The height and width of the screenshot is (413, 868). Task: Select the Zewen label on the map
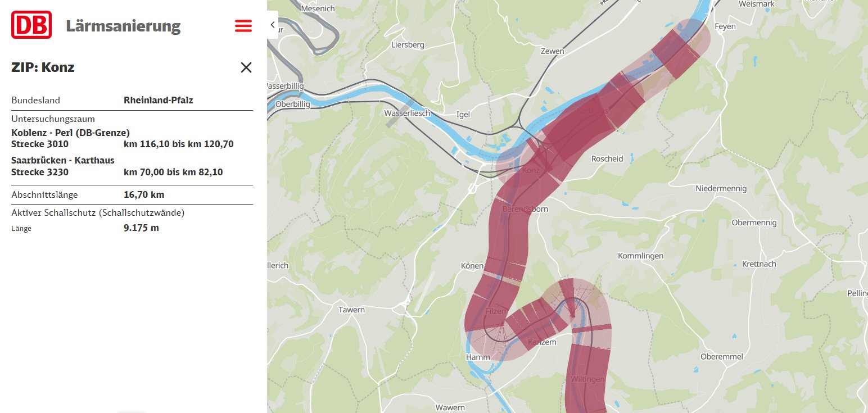[x=552, y=51]
